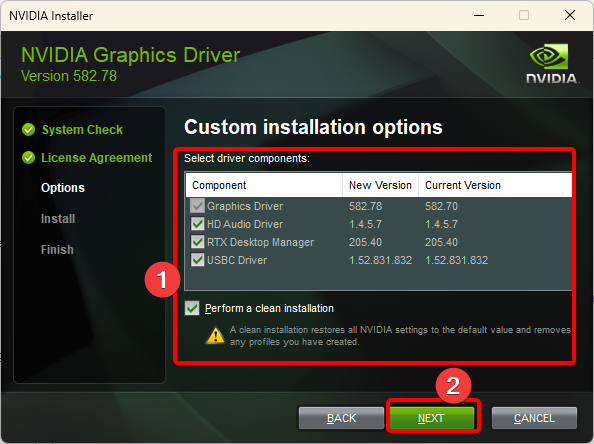This screenshot has width=594, height=444.
Task: Select the Finish step
Action: tap(57, 250)
